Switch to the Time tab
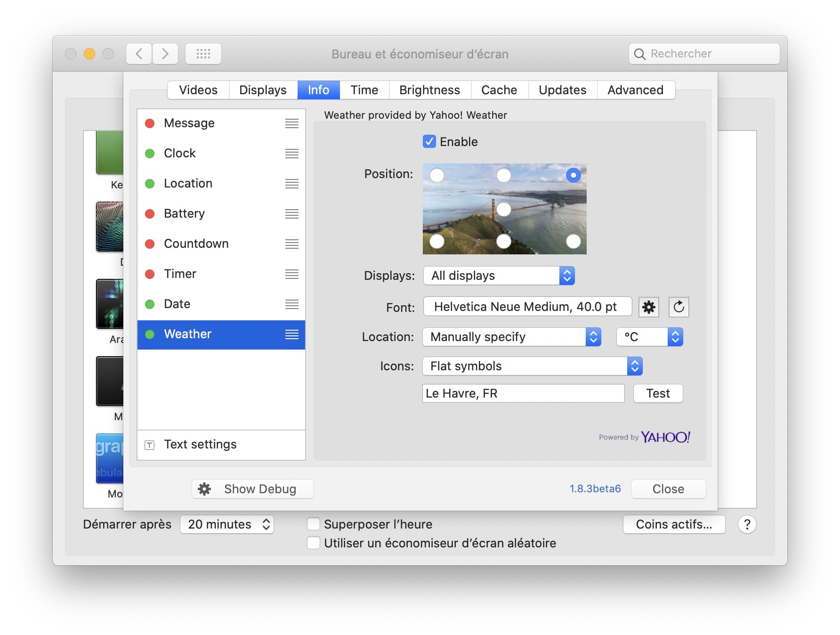Image resolution: width=840 pixels, height=635 pixels. pos(364,90)
